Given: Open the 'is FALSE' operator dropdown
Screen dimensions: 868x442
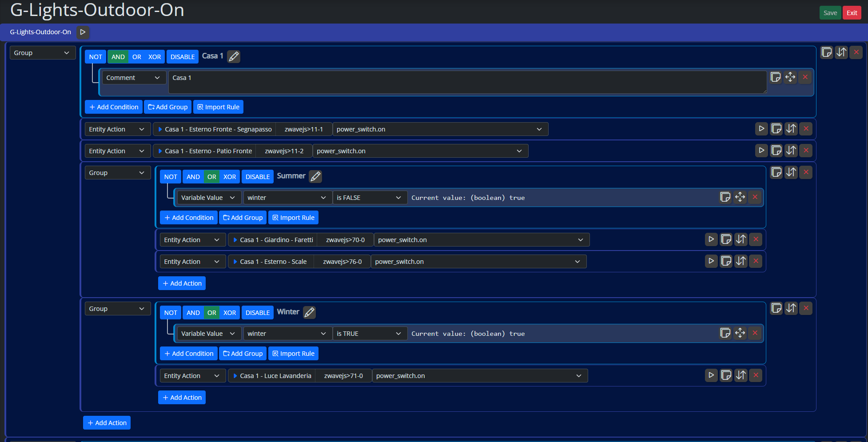Looking at the screenshot, I should (x=369, y=198).
